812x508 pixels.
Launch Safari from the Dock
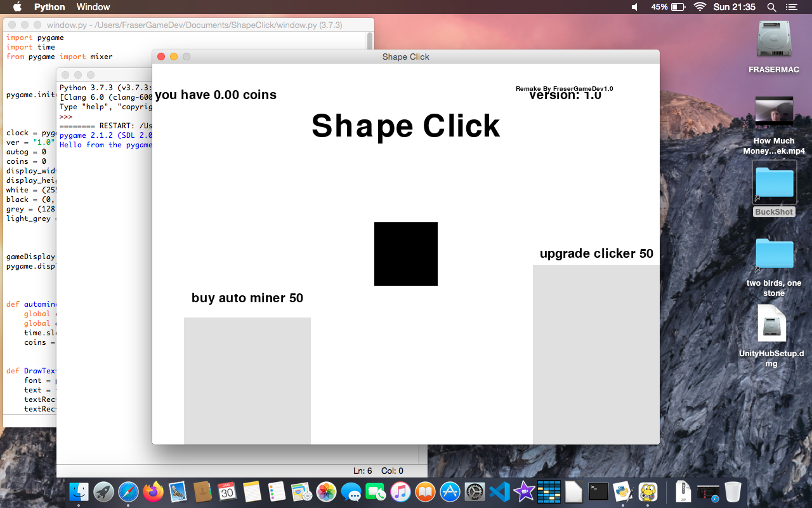point(128,491)
